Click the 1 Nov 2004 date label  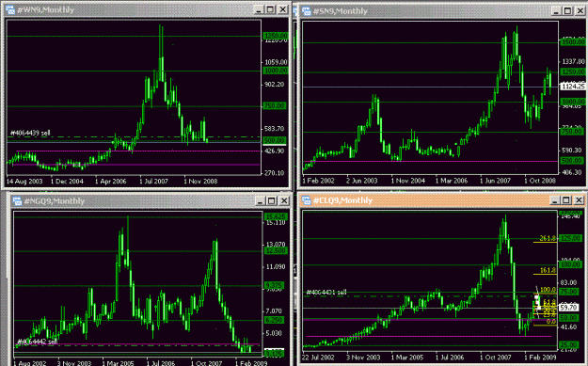coord(408,181)
